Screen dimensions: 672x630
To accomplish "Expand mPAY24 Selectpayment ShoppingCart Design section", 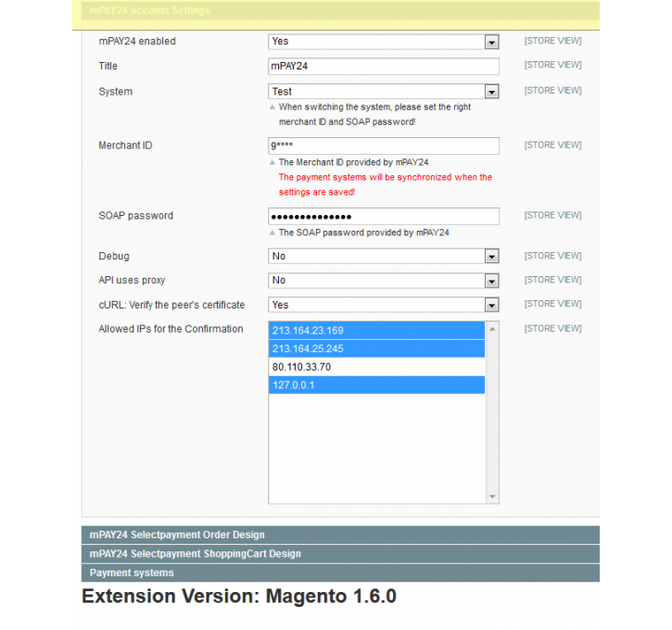I will point(340,554).
